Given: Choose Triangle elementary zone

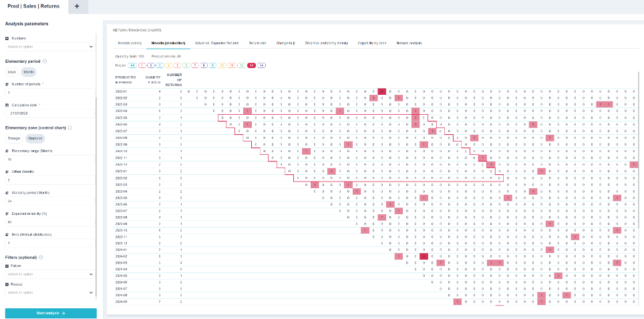Looking at the screenshot, I should pos(14,138).
